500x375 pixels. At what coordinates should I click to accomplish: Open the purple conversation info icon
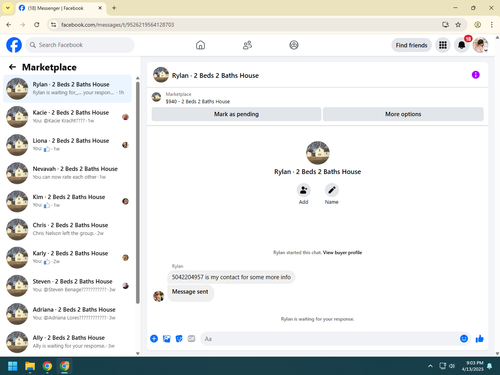[475, 75]
